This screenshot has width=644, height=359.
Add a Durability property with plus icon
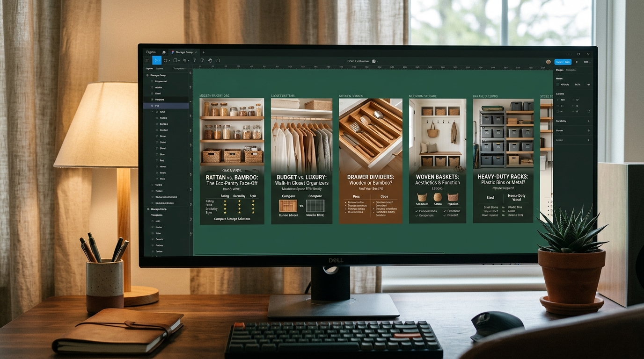tap(588, 121)
